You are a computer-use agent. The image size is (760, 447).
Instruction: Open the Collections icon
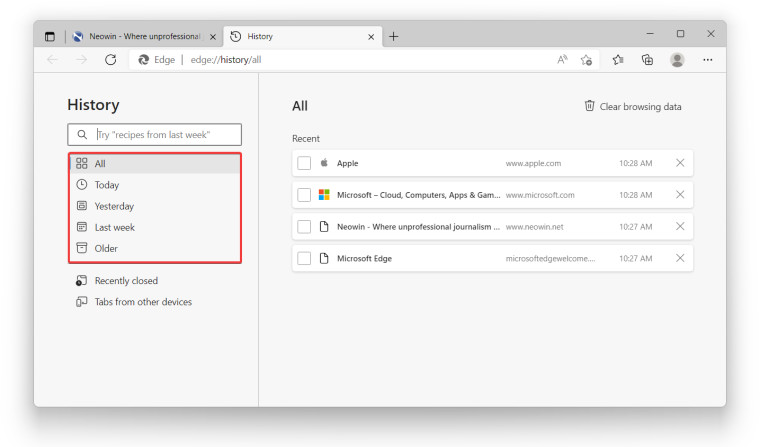(x=647, y=60)
